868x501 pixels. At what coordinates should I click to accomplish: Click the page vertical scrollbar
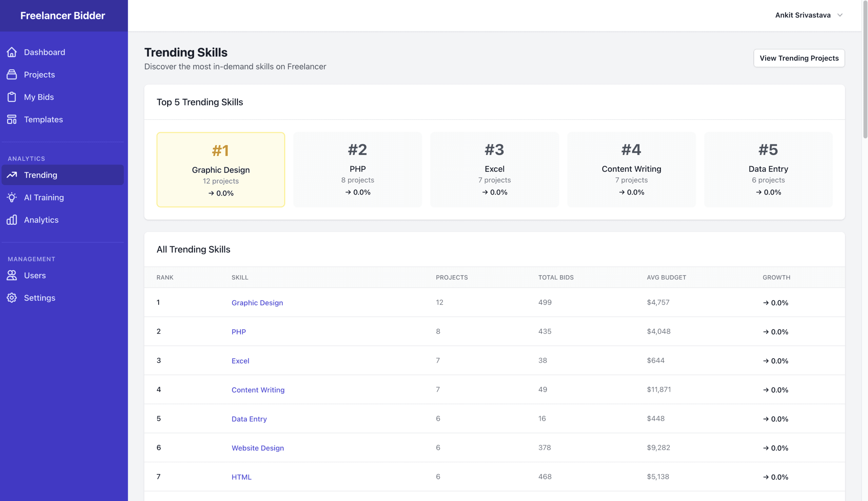tap(865, 69)
